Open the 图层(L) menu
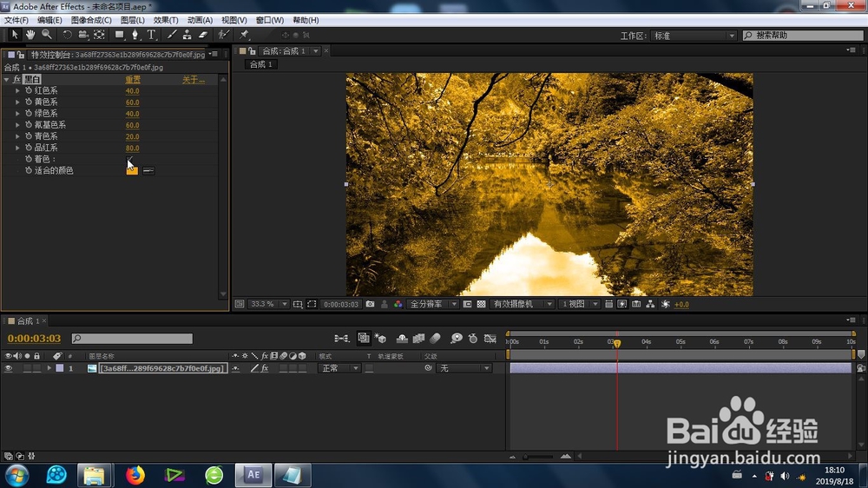The image size is (868, 488). (132, 20)
